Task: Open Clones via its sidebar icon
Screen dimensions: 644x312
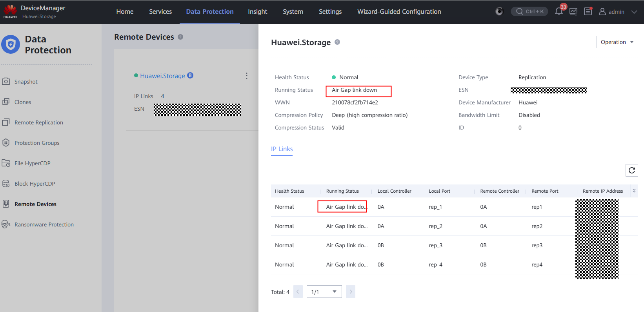Action: (6, 102)
